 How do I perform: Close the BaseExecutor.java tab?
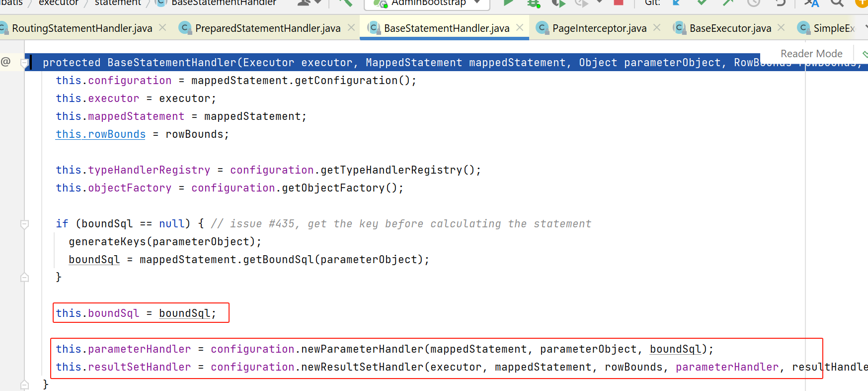(x=781, y=28)
